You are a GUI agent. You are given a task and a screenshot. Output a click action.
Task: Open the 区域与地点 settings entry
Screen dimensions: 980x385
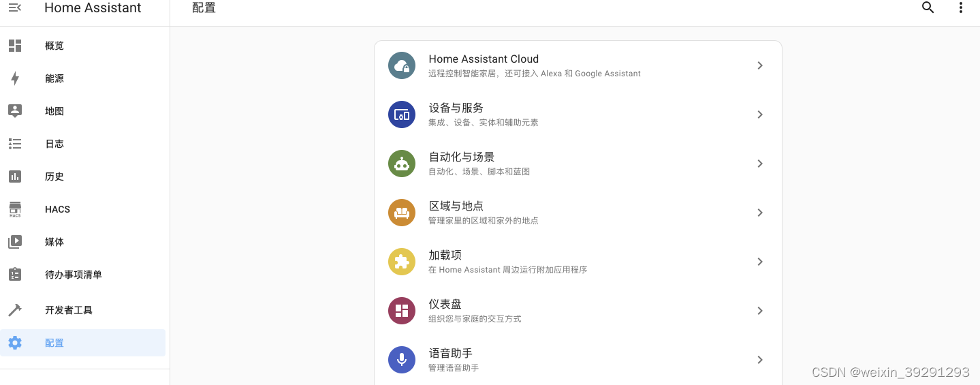[578, 213]
